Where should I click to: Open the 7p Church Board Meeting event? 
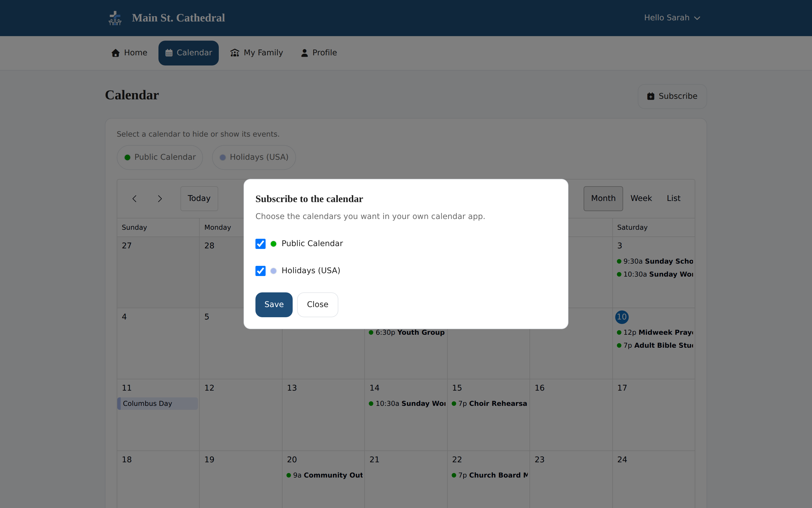pyautogui.click(x=489, y=476)
